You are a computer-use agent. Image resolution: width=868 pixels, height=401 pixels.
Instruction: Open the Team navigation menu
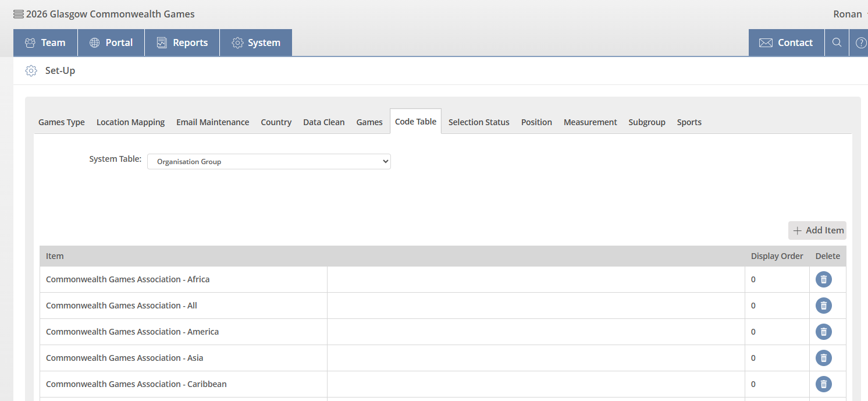tap(45, 42)
